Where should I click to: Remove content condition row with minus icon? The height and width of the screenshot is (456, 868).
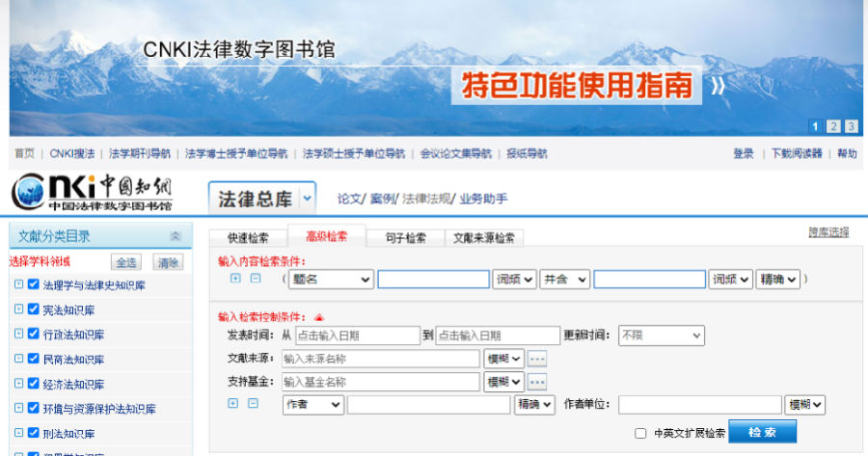coord(256,279)
